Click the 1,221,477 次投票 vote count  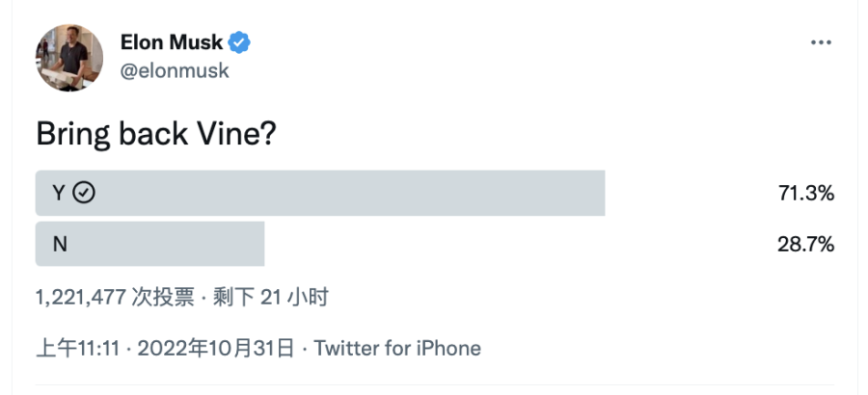click(115, 298)
